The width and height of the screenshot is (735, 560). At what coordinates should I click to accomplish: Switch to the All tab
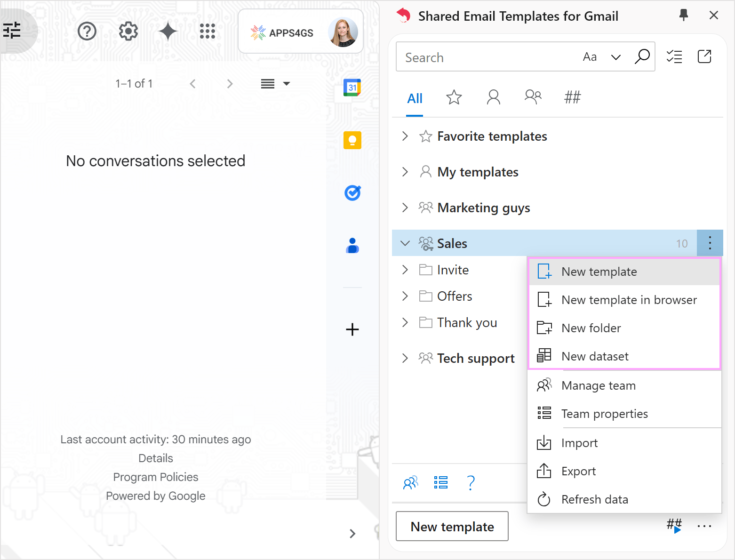coord(415,98)
